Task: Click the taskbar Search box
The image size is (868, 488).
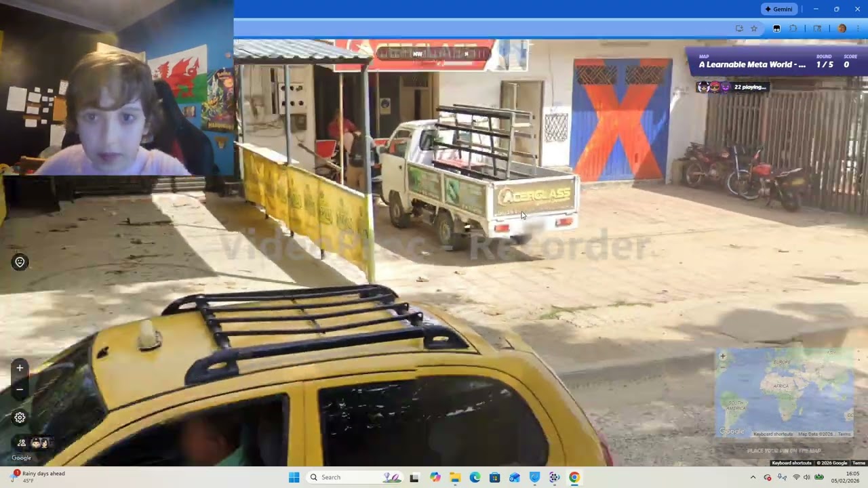Action: [354, 477]
